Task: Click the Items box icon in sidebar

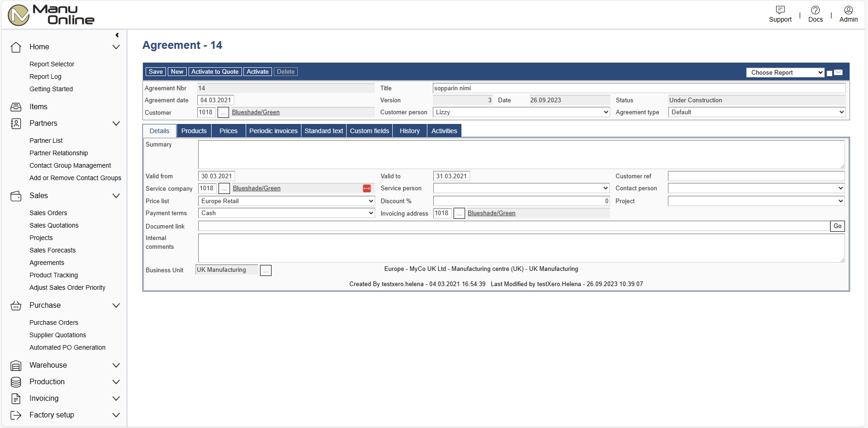Action: tap(16, 107)
